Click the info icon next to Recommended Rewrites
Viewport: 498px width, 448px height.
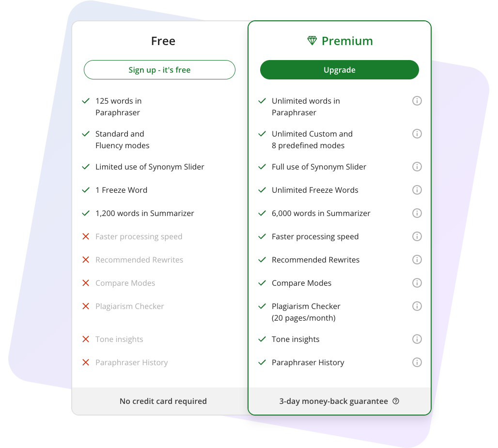417,260
